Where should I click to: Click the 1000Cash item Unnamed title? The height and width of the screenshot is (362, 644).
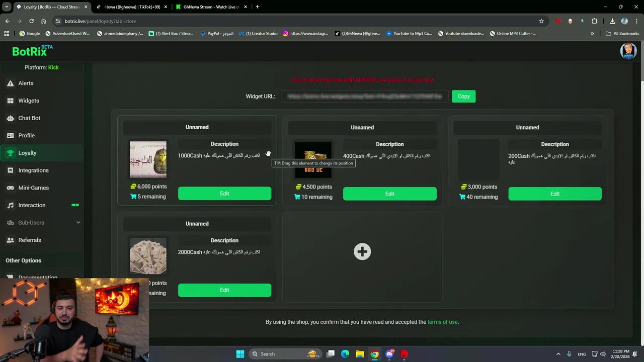(x=197, y=127)
